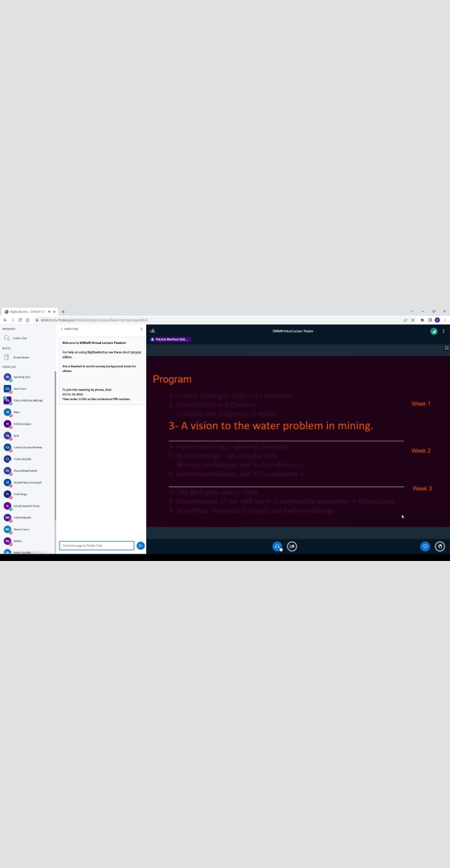
Task: Select the BigBlueButton browser tab
Action: pos(28,312)
